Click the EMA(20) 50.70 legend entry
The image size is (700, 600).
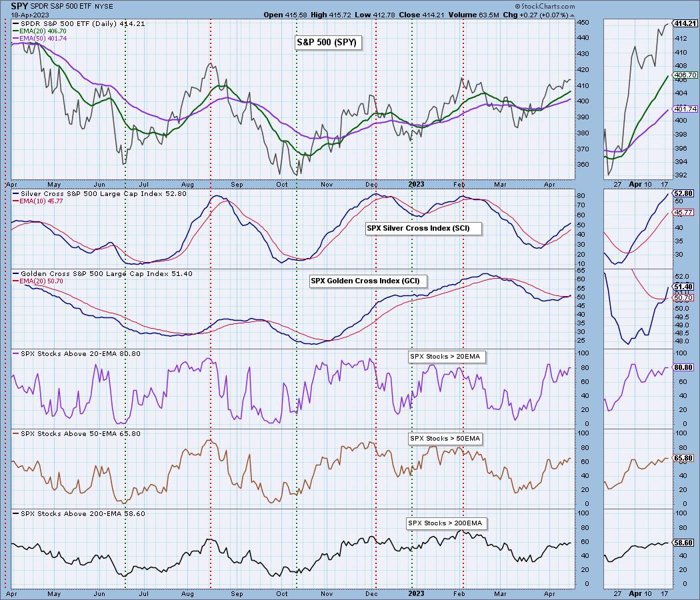click(38, 281)
